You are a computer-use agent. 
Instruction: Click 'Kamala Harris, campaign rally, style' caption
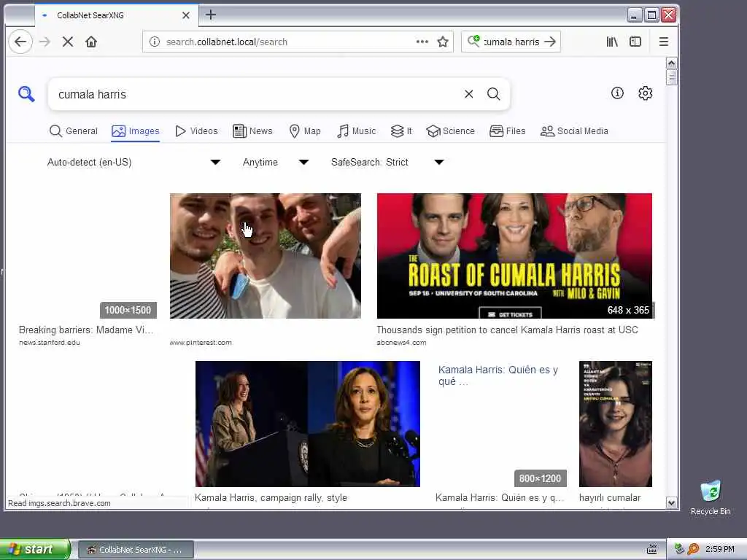[x=271, y=497]
